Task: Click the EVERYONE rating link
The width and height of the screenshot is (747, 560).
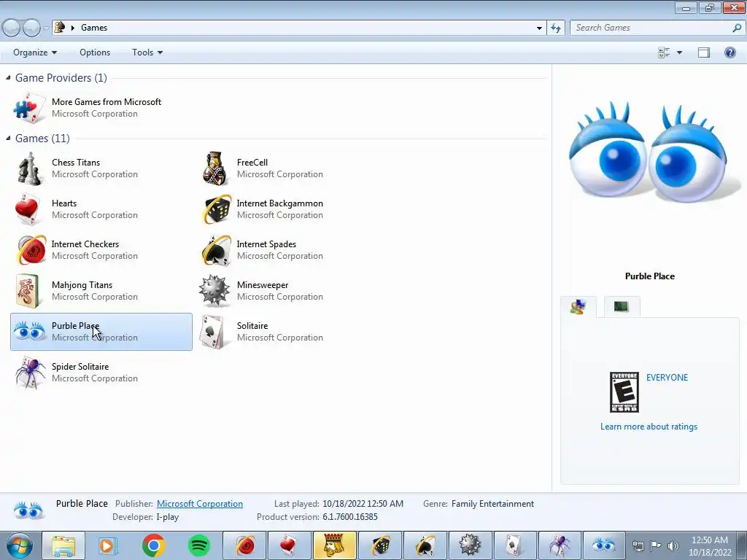Action: pos(667,377)
